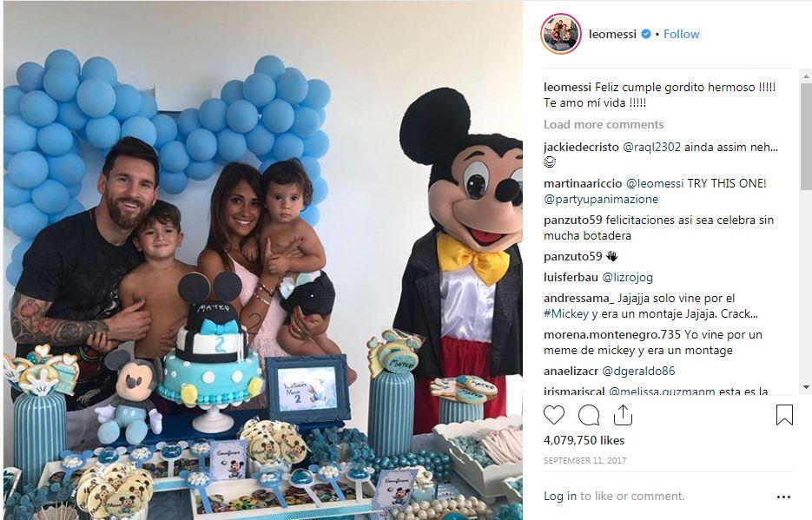Open comments via speech bubble icon
The width and height of the screenshot is (812, 520).
[589, 415]
